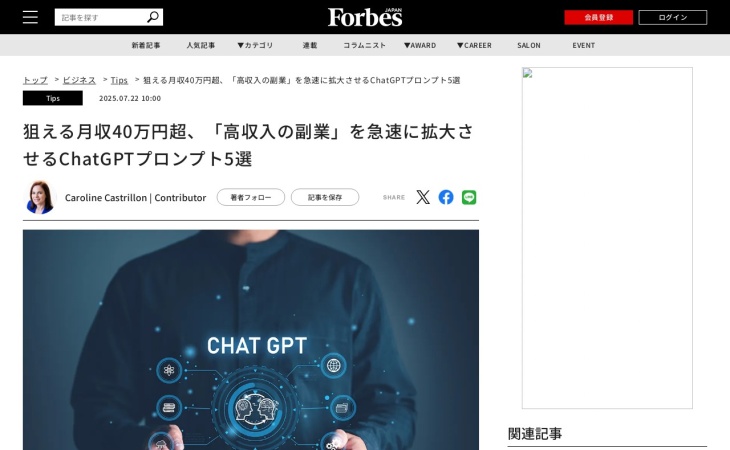Image resolution: width=730 pixels, height=450 pixels.
Task: Click the sidebar advertisement box
Action: click(607, 238)
